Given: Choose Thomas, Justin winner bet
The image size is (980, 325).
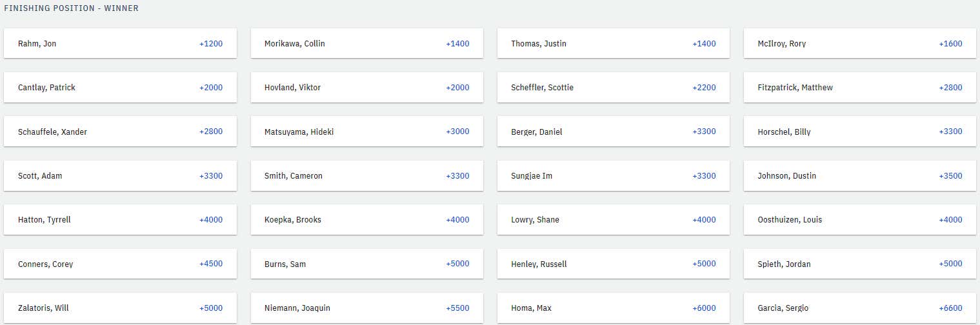Looking at the screenshot, I should point(614,43).
